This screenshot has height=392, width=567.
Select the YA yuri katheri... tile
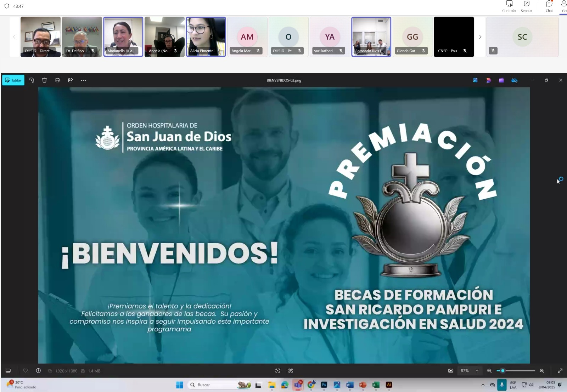(330, 37)
